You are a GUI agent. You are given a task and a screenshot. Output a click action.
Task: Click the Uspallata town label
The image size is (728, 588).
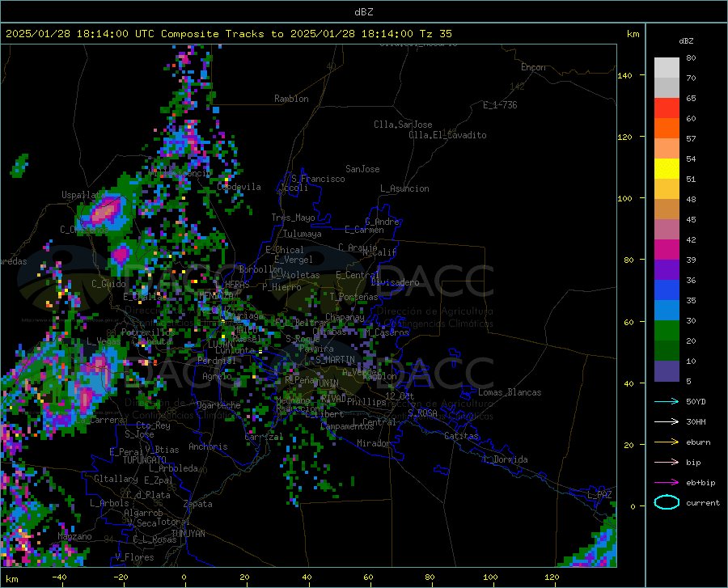83,195
